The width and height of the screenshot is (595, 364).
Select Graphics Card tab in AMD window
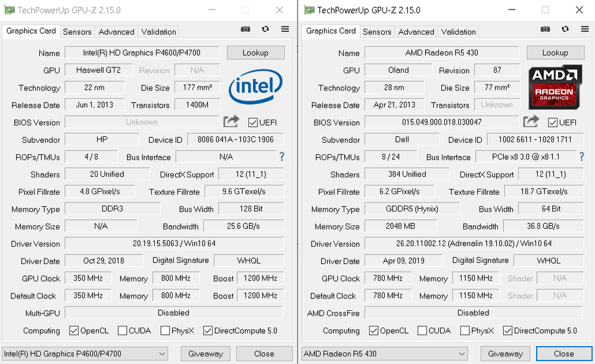click(x=331, y=31)
